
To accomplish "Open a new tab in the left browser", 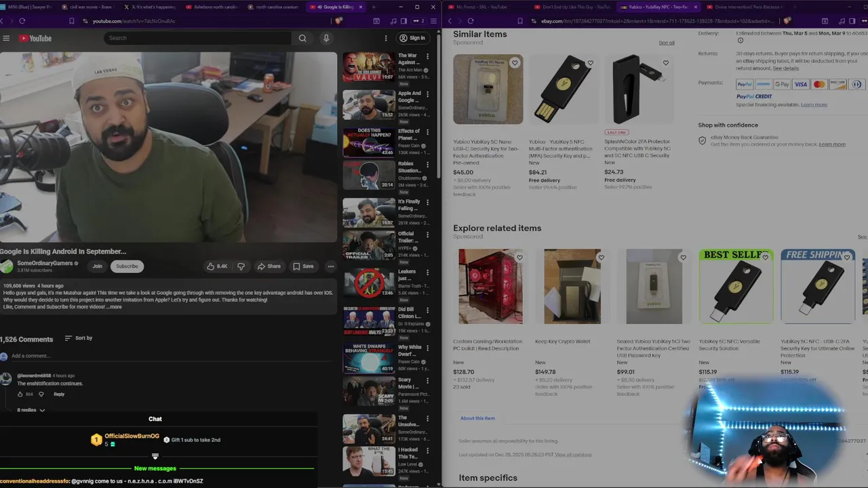I will pyautogui.click(x=373, y=7).
